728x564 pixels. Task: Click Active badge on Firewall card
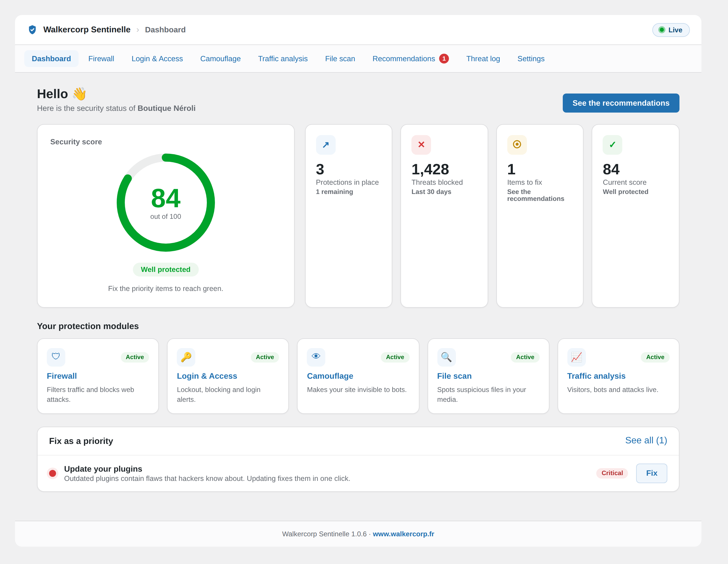pos(135,357)
